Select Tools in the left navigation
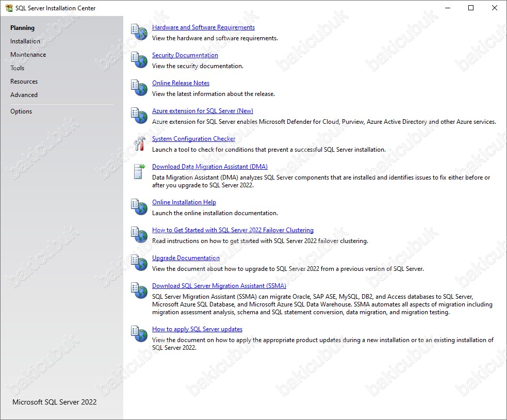The image size is (507, 420). point(17,68)
